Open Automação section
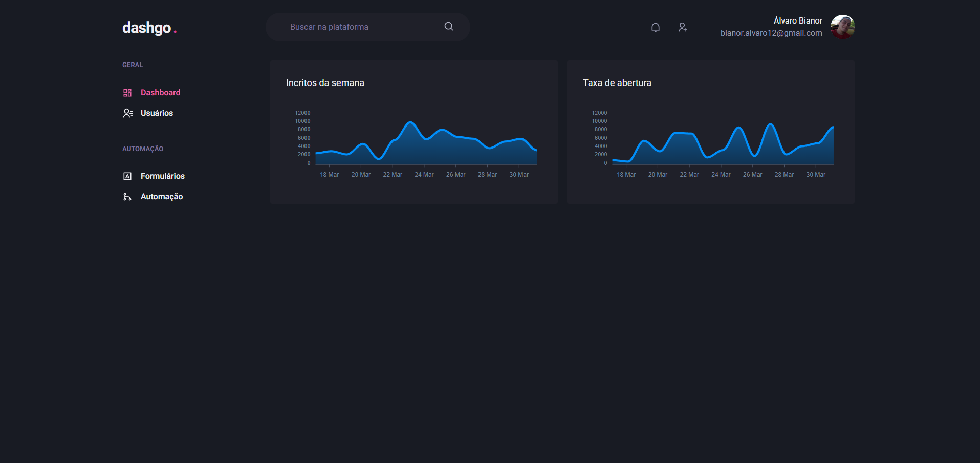The width and height of the screenshot is (980, 463). click(x=161, y=197)
